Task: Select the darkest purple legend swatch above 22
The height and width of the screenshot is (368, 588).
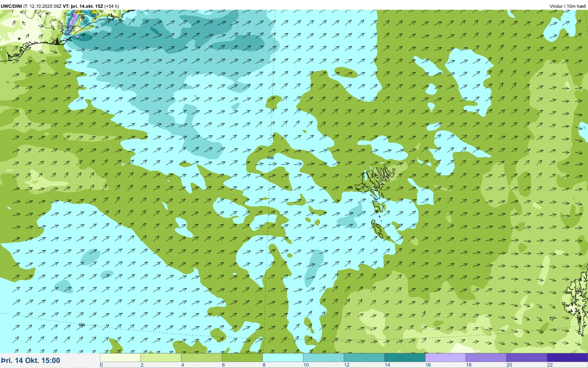Action: pyautogui.click(x=567, y=357)
